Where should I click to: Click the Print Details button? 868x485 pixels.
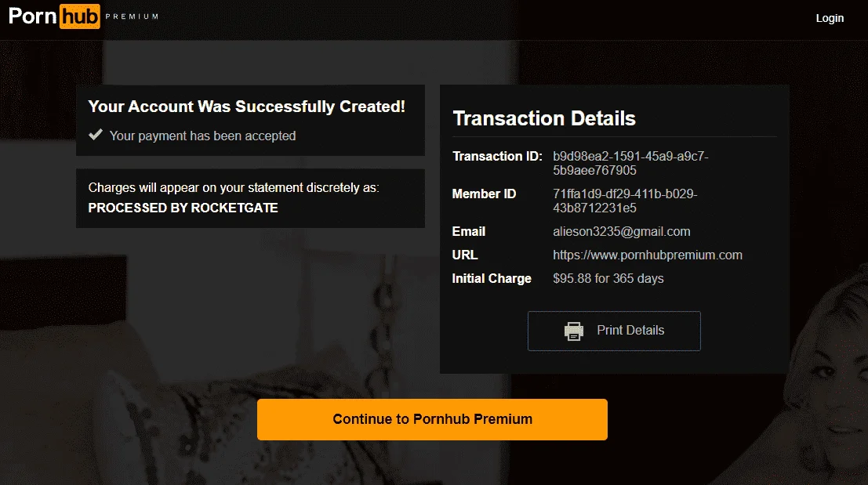tap(614, 331)
